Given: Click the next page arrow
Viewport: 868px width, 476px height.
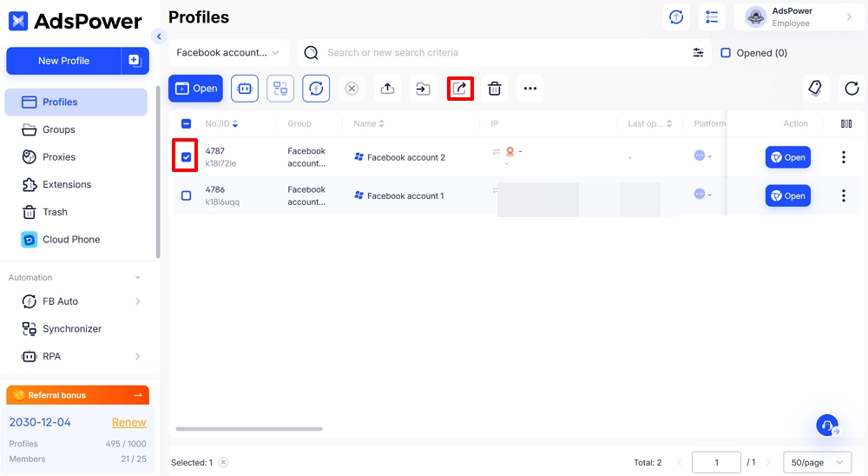Looking at the screenshot, I should [x=768, y=463].
